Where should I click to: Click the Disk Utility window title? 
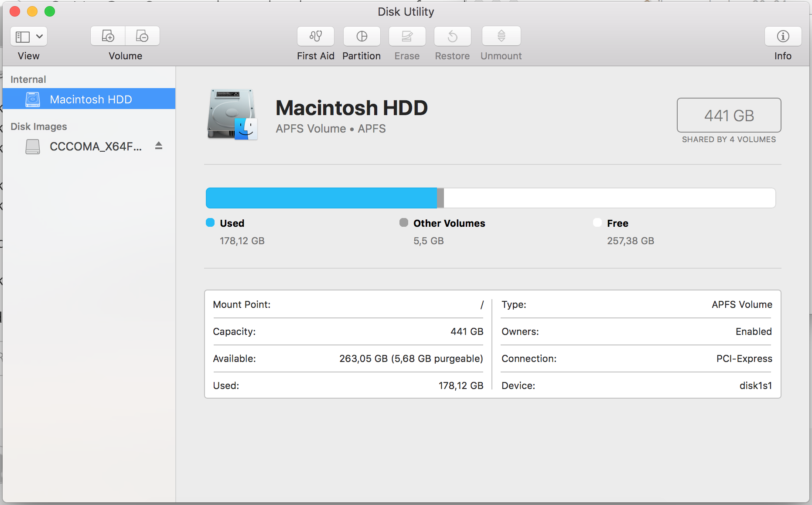[406, 12]
